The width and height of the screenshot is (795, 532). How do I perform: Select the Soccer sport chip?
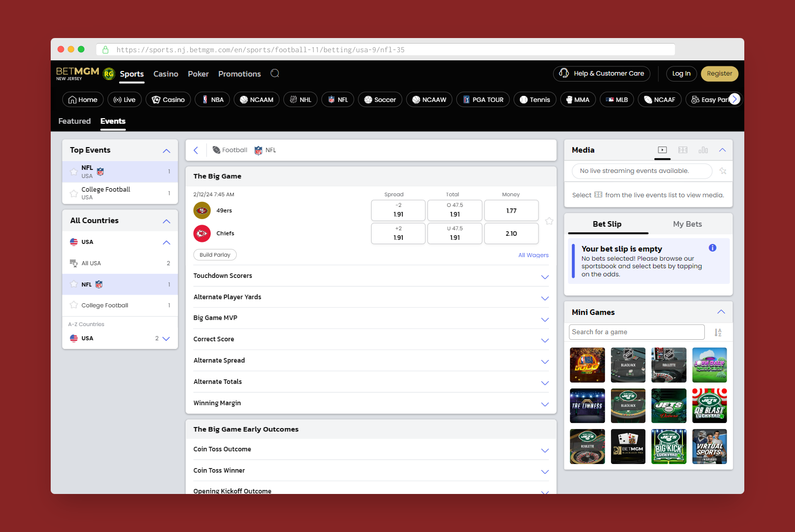[x=380, y=99]
